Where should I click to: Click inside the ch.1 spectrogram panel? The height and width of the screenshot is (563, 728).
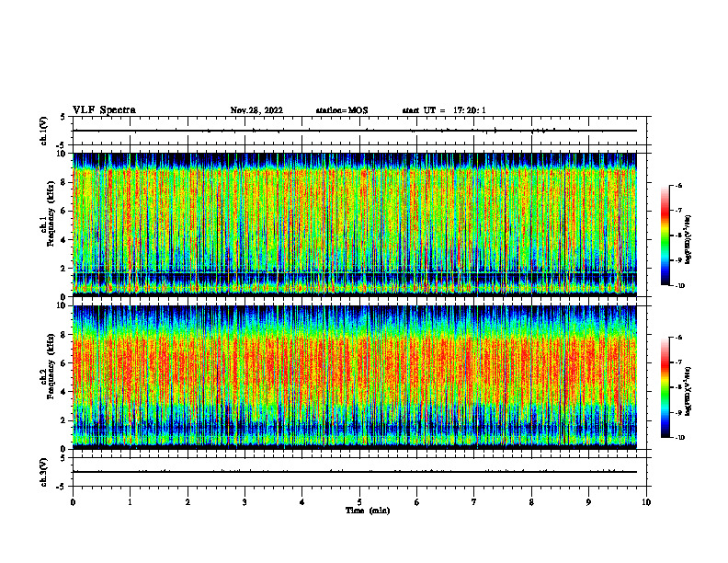click(355, 224)
